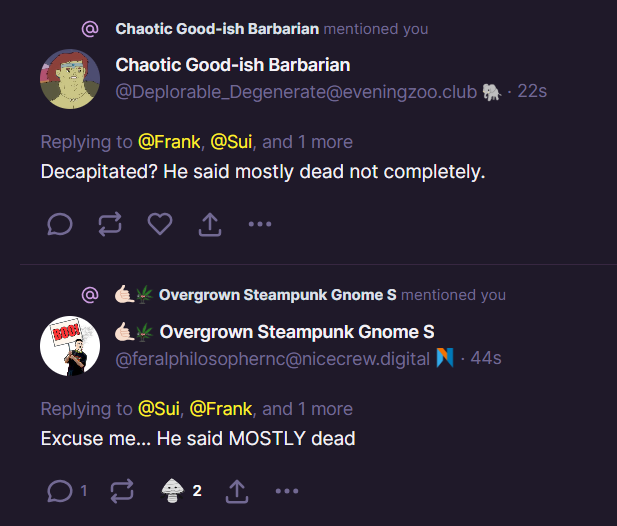The image size is (617, 526).
Task: Open Overgrown Steampunk Gnome S avatar
Action: pyautogui.click(x=69, y=345)
